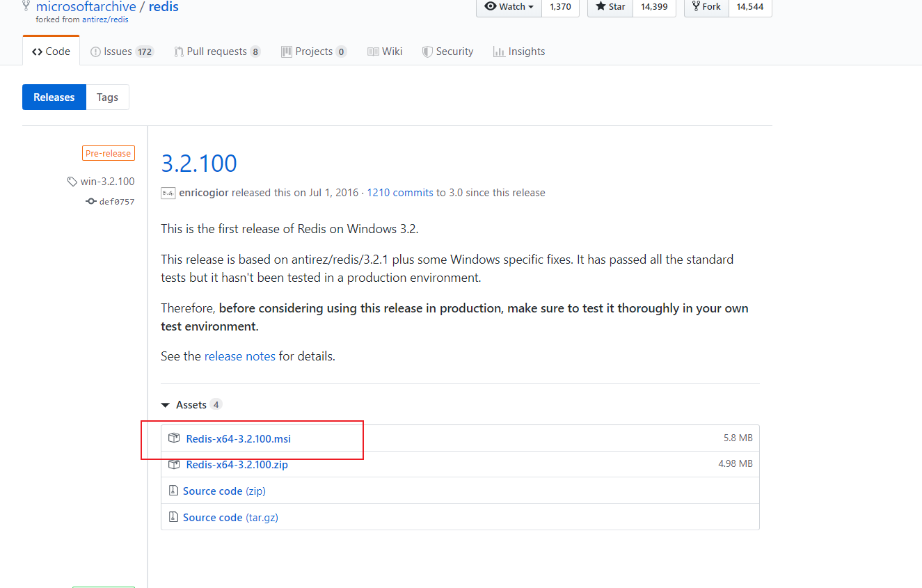Open the 1210 commits link
Image resolution: width=922 pixels, height=588 pixels.
[x=400, y=193]
